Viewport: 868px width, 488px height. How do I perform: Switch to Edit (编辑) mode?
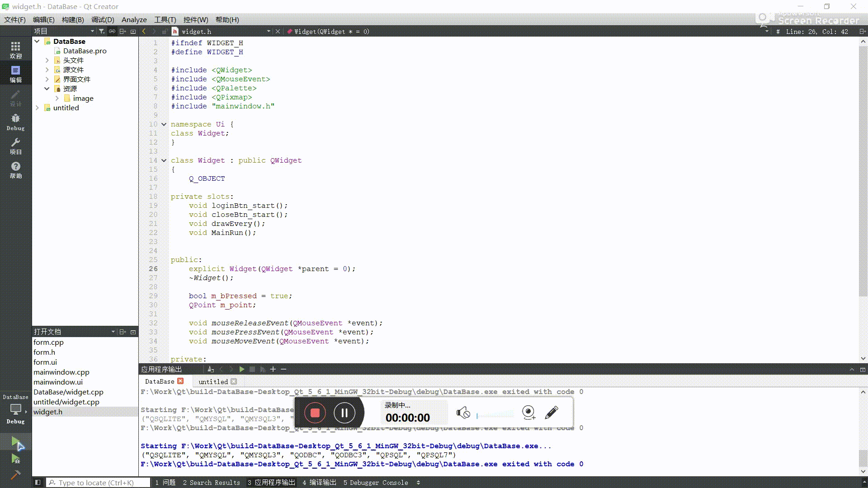point(15,74)
